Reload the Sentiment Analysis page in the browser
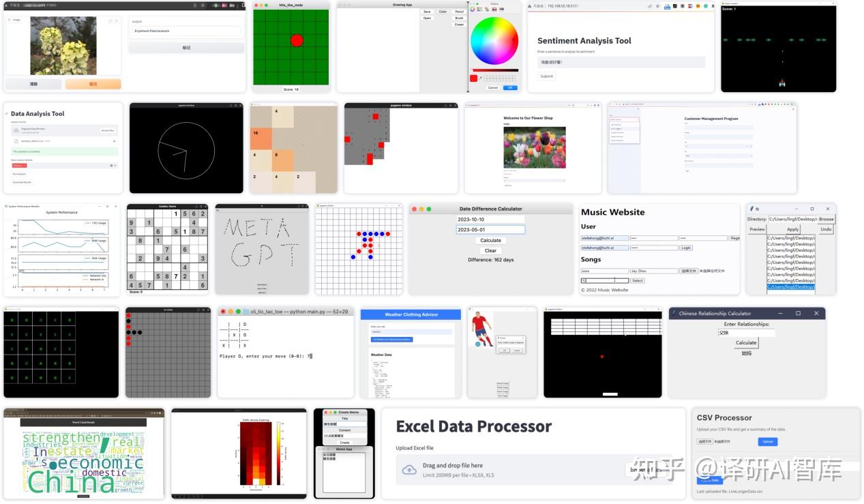 [531, 6]
